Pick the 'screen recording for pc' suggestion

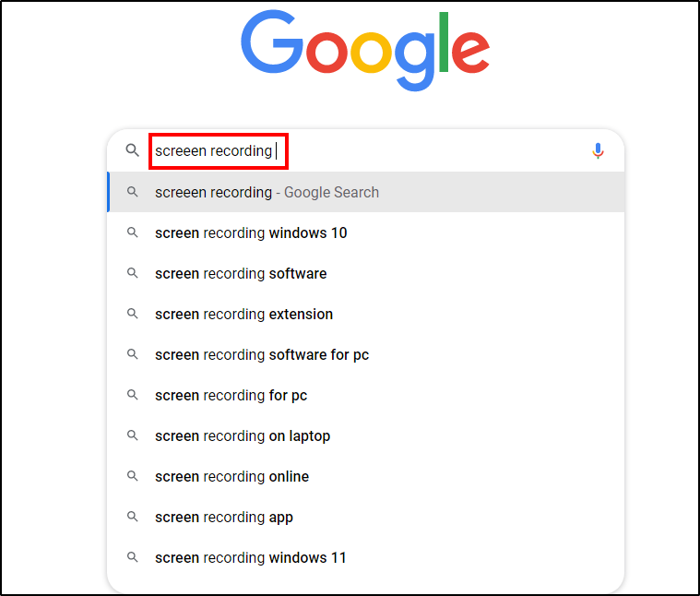coord(231,396)
